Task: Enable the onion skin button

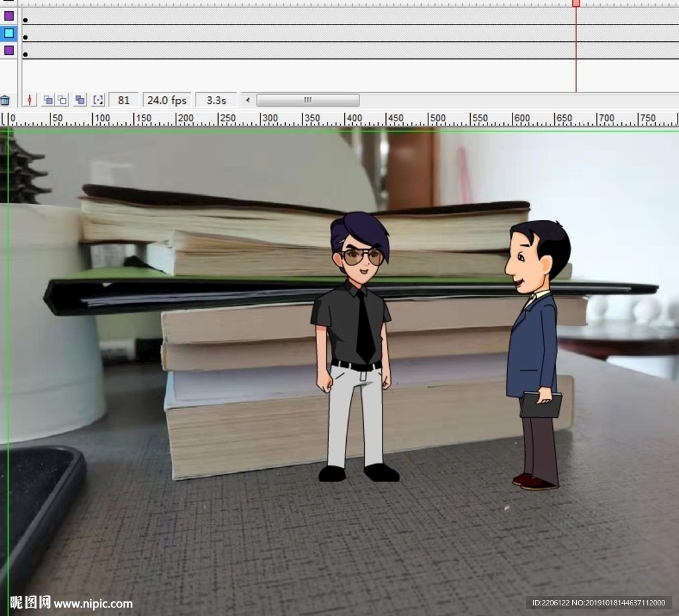Action: pos(48,100)
